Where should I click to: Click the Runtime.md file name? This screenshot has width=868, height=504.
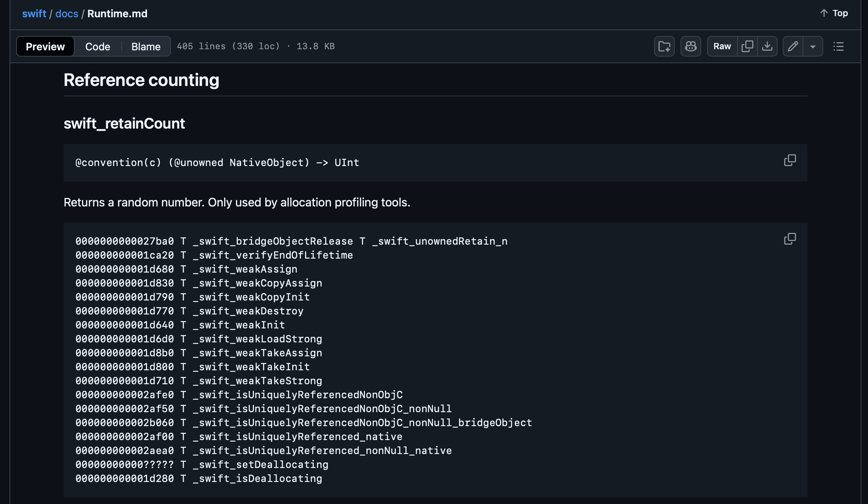[117, 14]
